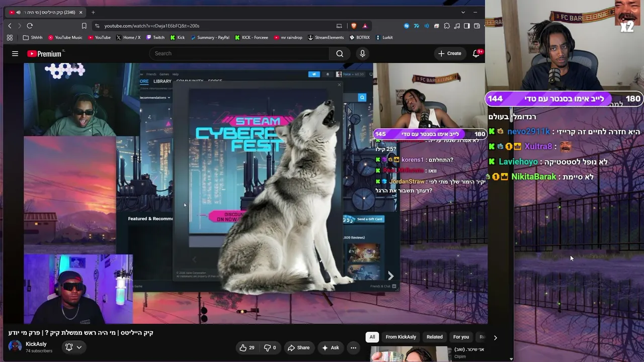Open the KickAsly channel name link
Screen dimensions: 644x362
(x=36, y=344)
